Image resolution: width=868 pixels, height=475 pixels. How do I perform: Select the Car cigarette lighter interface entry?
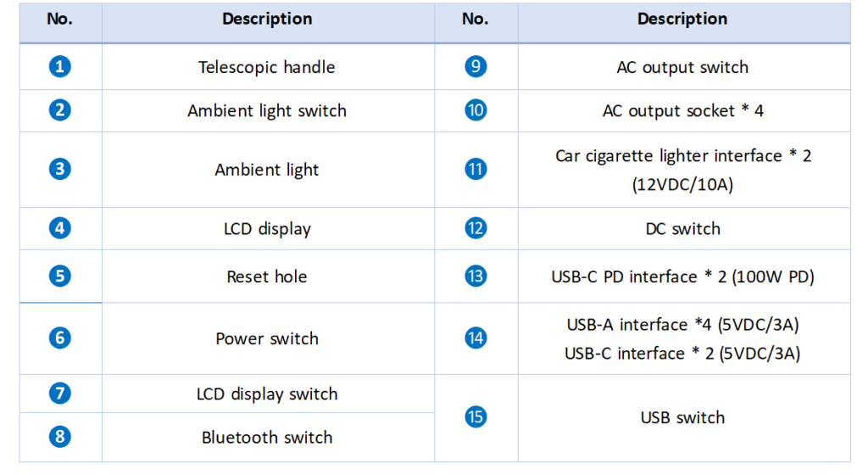click(x=683, y=170)
